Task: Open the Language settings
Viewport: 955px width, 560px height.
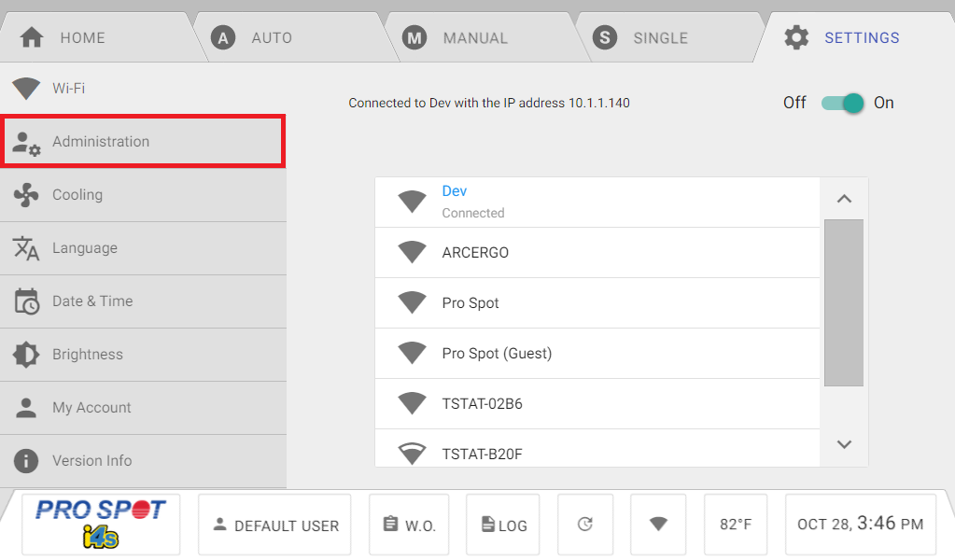Action: 143,248
